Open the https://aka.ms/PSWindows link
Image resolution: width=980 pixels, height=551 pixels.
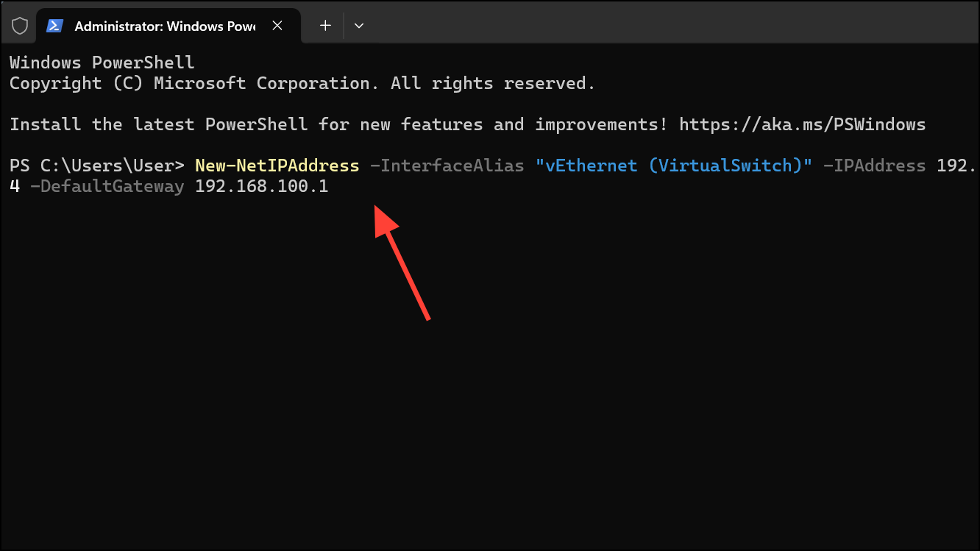point(803,124)
